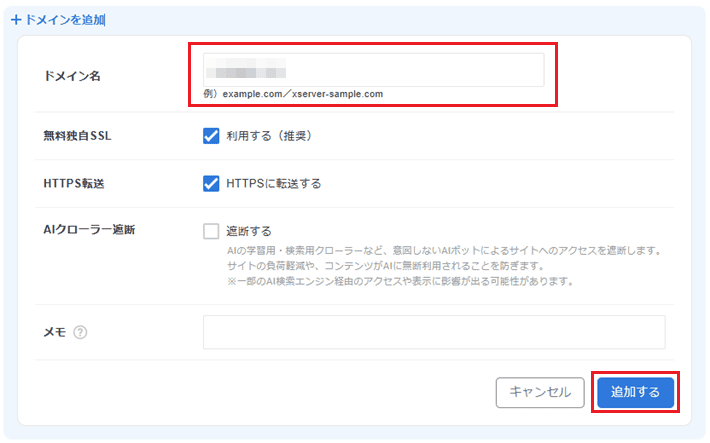This screenshot has width=710, height=443.
Task: Focus the メモ text field
Action: click(x=434, y=332)
